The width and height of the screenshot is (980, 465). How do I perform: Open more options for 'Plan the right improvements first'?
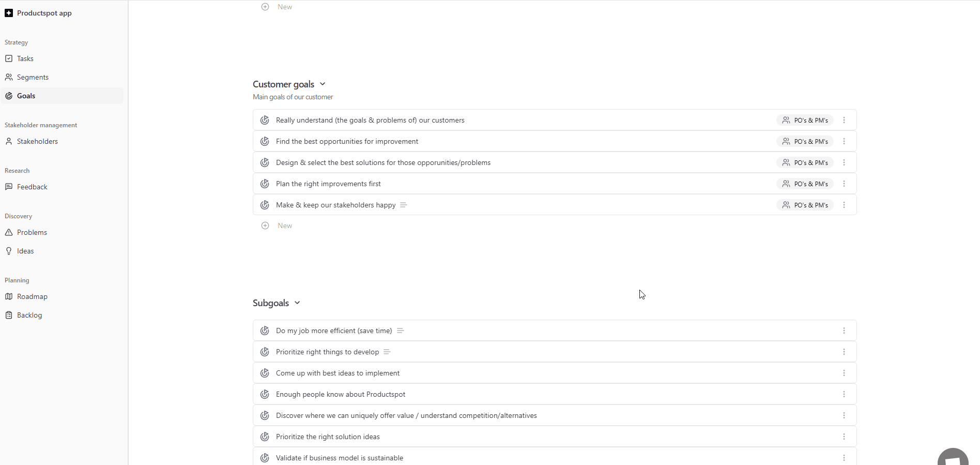[844, 184]
